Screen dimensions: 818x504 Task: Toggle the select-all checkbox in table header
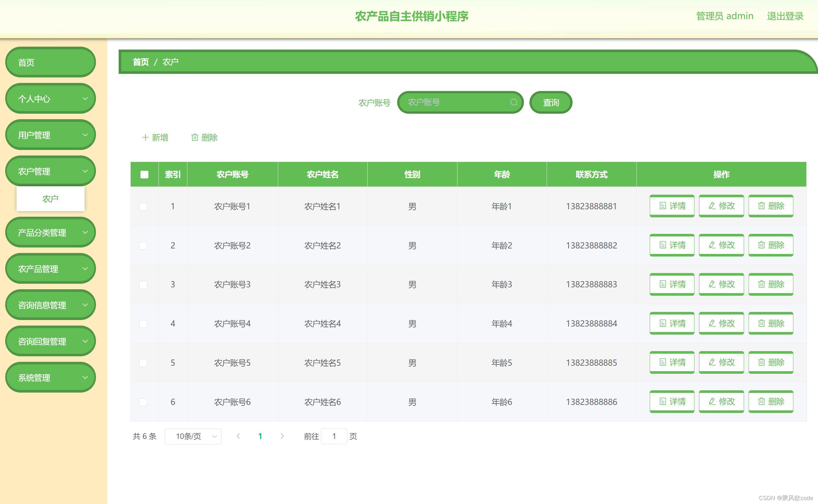pyautogui.click(x=144, y=174)
